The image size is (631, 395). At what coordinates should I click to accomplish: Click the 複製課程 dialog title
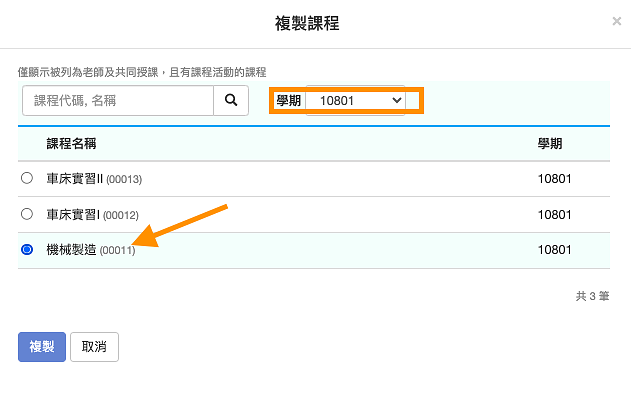307,23
